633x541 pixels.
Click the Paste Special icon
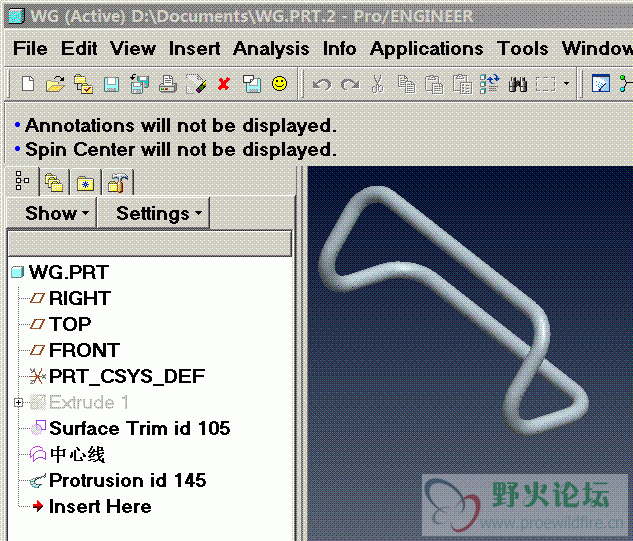point(462,84)
